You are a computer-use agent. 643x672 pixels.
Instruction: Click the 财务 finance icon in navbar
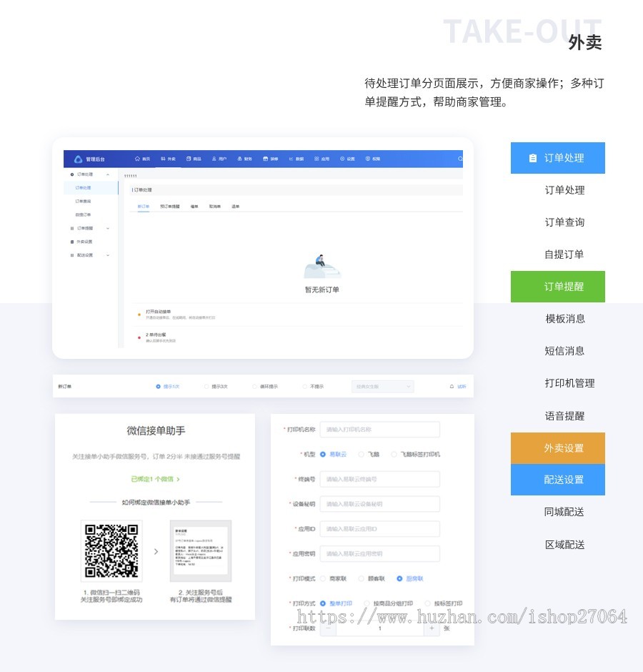click(x=240, y=159)
